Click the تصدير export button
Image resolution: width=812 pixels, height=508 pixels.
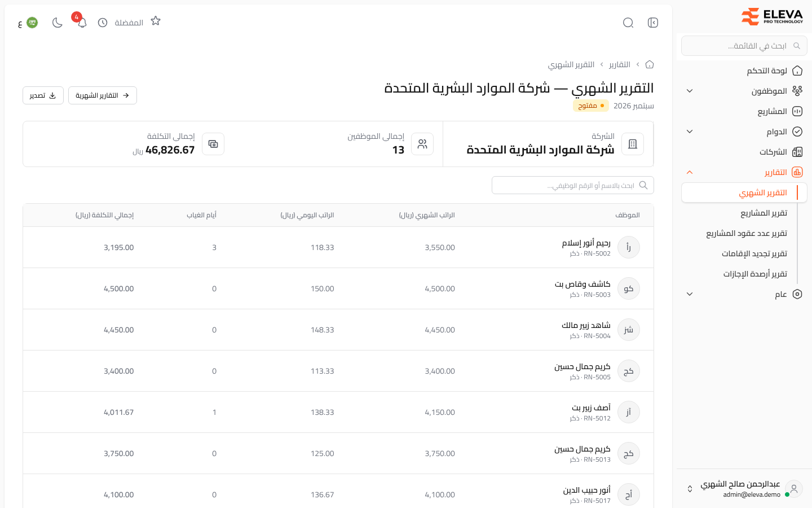pos(43,95)
